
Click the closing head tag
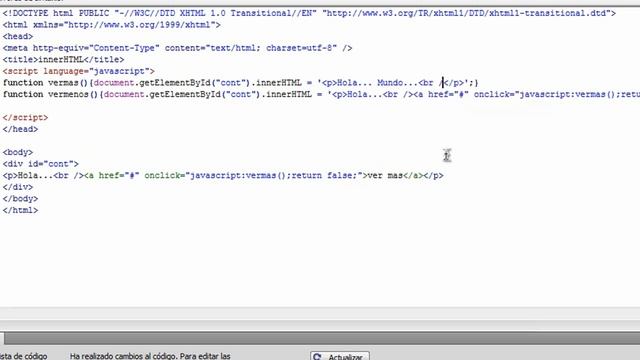pos(20,129)
